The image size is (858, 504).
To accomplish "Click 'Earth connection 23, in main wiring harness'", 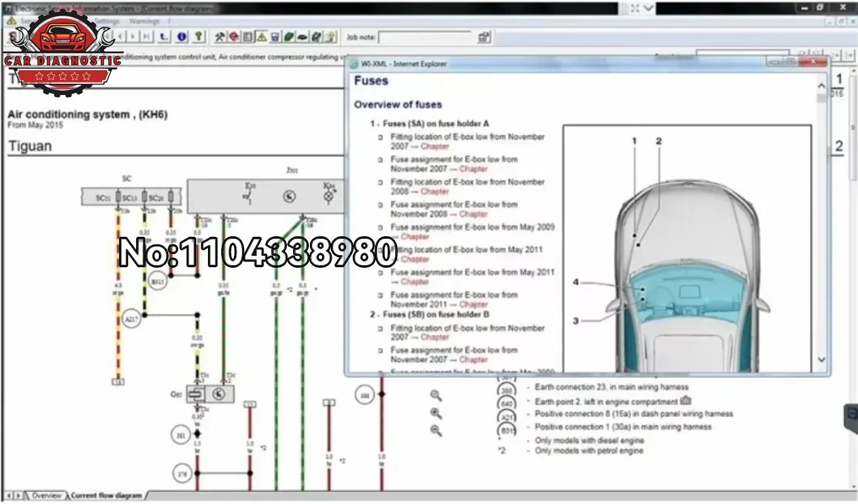I will [612, 387].
